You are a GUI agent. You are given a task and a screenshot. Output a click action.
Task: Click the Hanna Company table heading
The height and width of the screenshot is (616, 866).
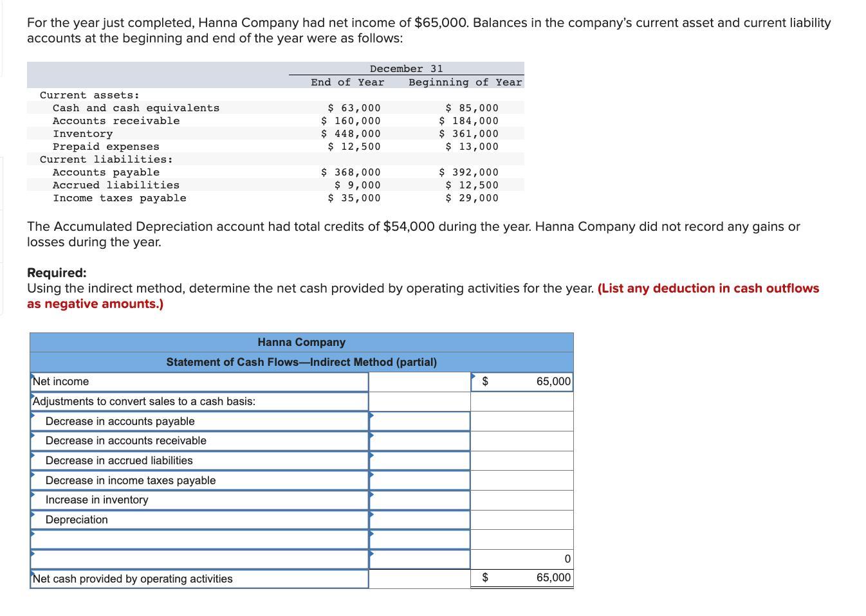pos(301,343)
